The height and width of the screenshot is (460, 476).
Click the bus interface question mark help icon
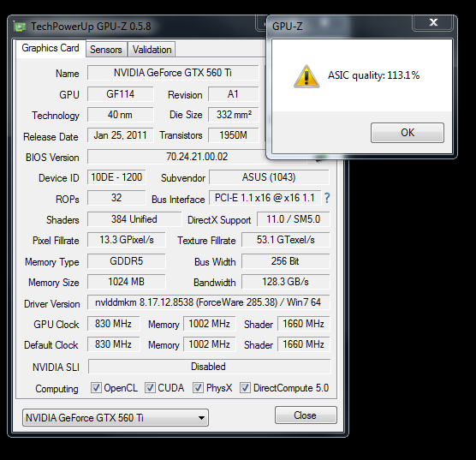coord(327,198)
